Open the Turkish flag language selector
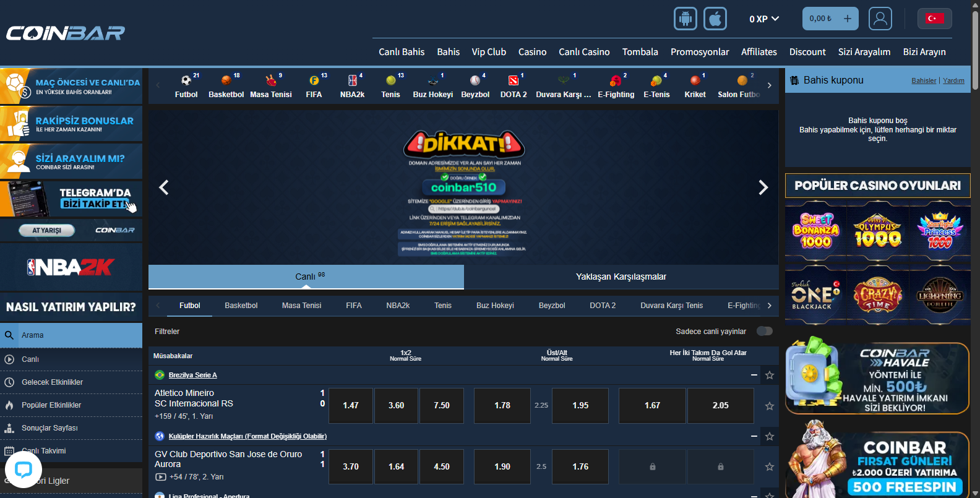 coord(934,19)
